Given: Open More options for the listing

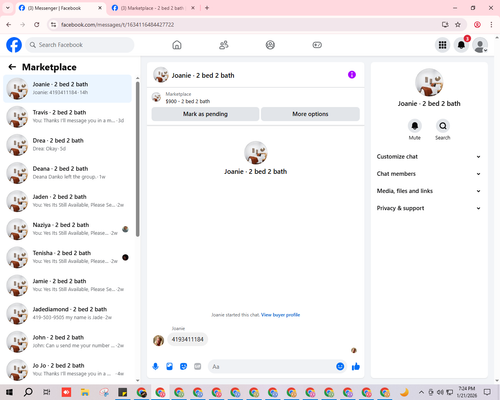Looking at the screenshot, I should pos(310,114).
